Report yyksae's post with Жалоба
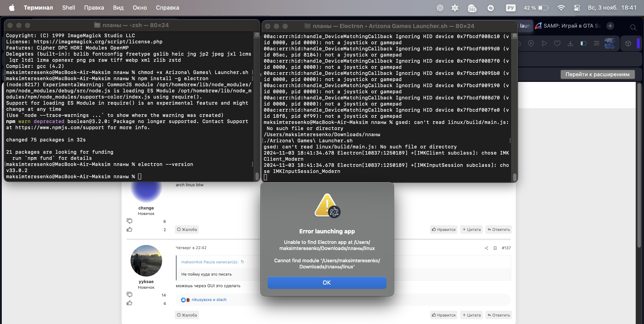The image size is (644, 324). point(187,315)
